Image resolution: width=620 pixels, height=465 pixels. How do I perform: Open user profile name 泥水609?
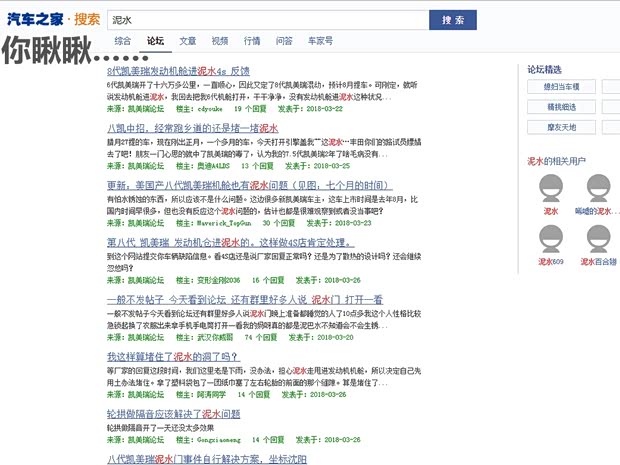[x=551, y=262]
